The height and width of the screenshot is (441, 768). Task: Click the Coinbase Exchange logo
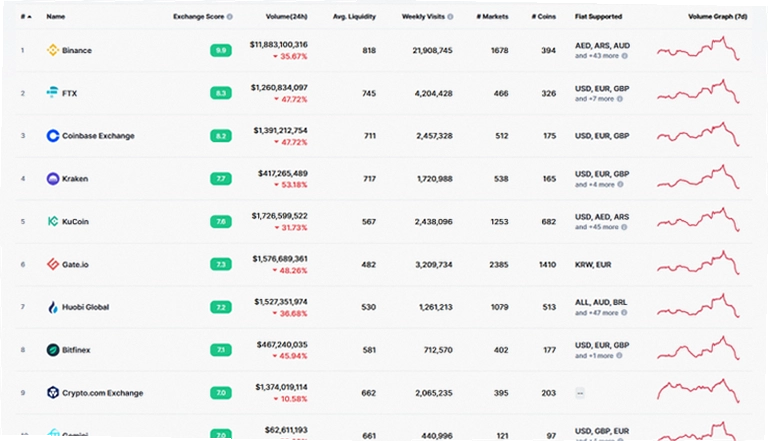point(52,136)
